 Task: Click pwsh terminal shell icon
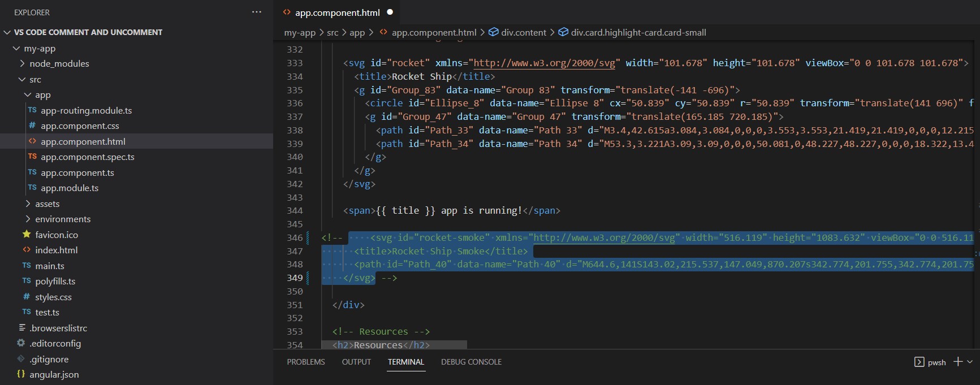coord(919,362)
